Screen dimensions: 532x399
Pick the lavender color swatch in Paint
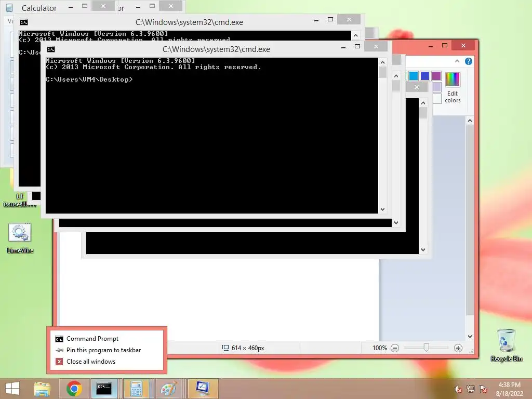[436, 87]
